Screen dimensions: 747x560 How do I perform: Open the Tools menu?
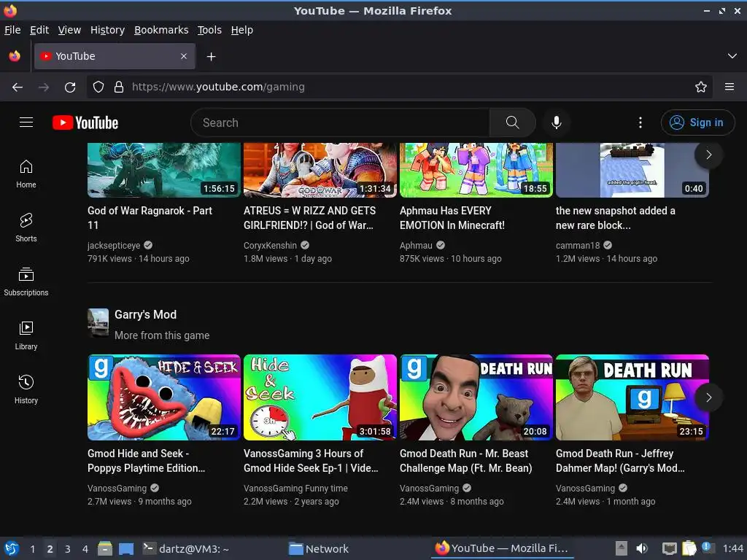pyautogui.click(x=209, y=30)
